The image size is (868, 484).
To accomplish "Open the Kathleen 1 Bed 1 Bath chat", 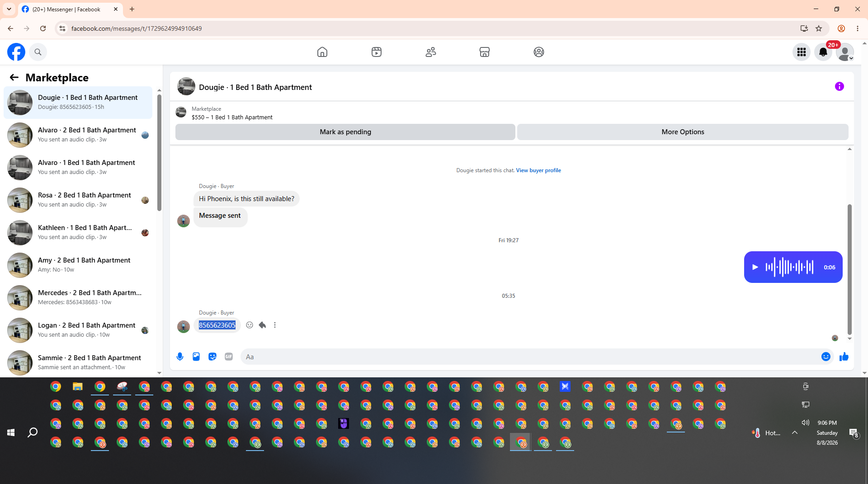I will (x=78, y=233).
